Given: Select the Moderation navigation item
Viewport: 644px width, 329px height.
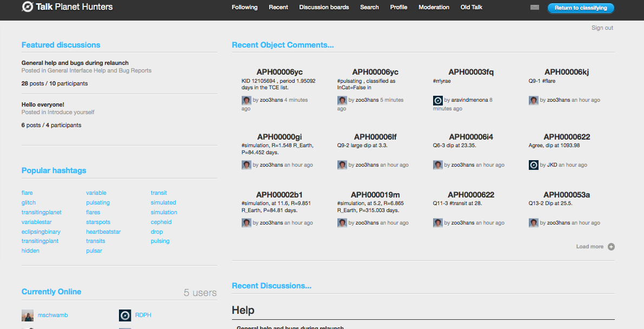Looking at the screenshot, I should pos(434,7).
